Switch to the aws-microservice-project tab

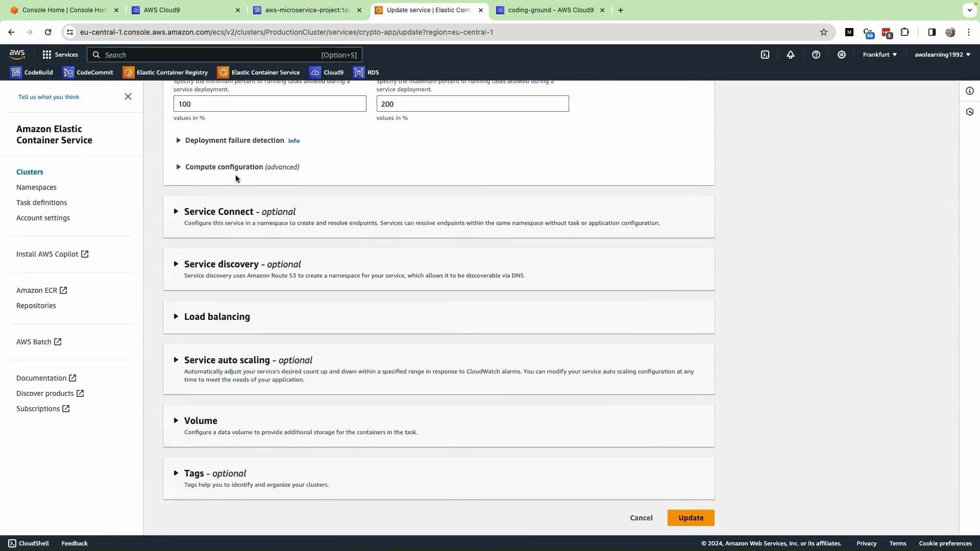(307, 10)
